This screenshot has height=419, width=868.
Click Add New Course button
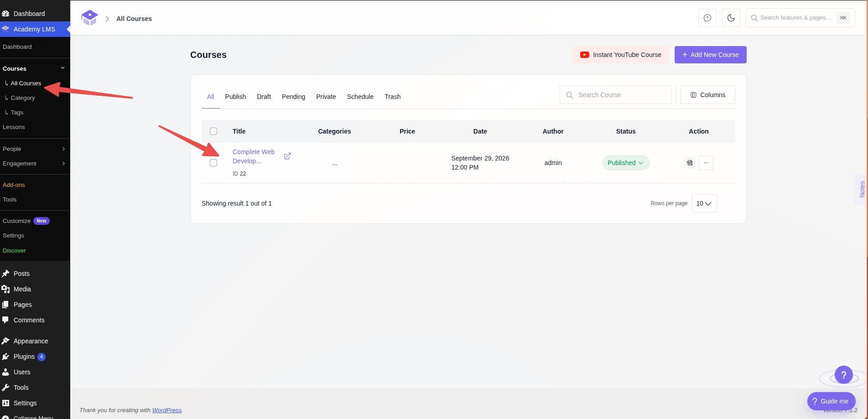711,55
